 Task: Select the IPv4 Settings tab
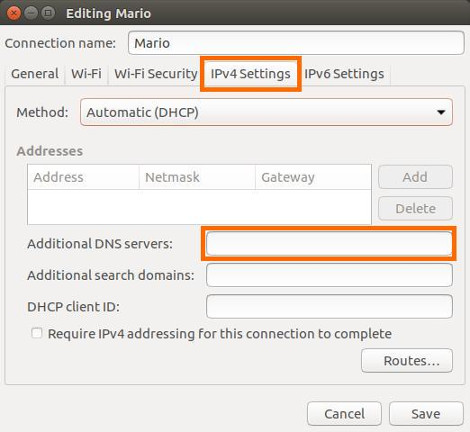coord(250,74)
